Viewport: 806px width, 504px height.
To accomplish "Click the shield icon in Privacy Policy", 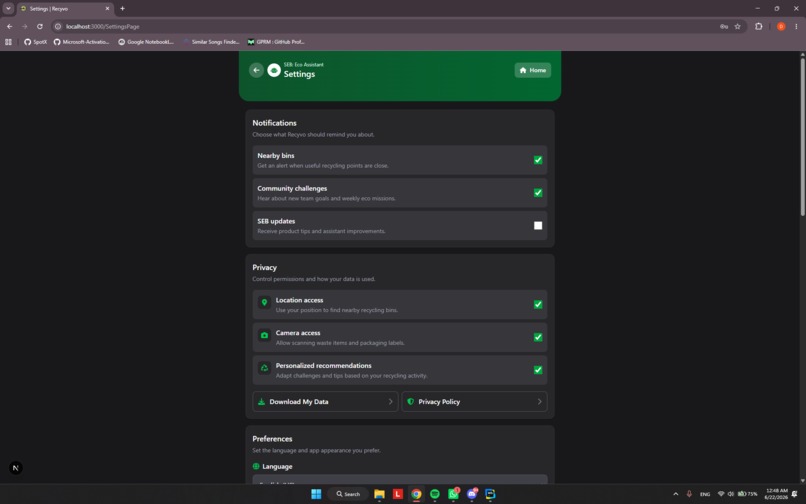I will point(410,402).
